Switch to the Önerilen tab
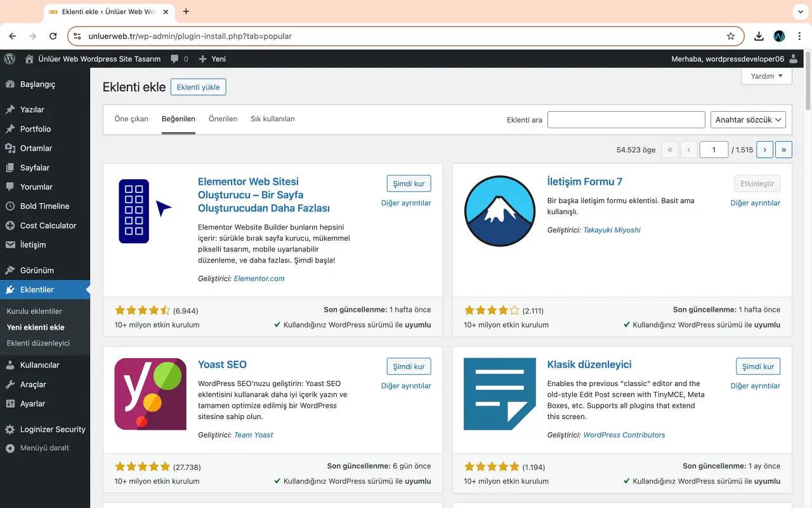Screen dimensions: 812x508 [x=223, y=119]
